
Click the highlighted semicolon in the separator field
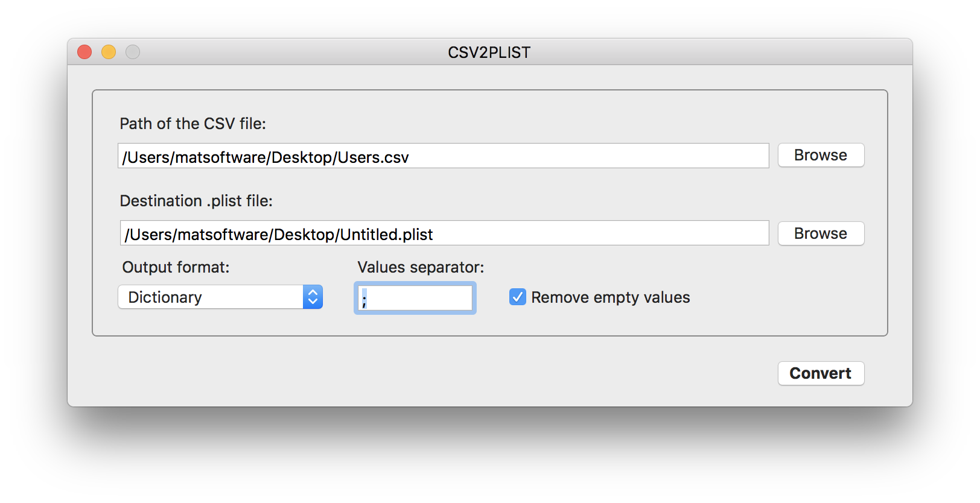[x=364, y=299]
